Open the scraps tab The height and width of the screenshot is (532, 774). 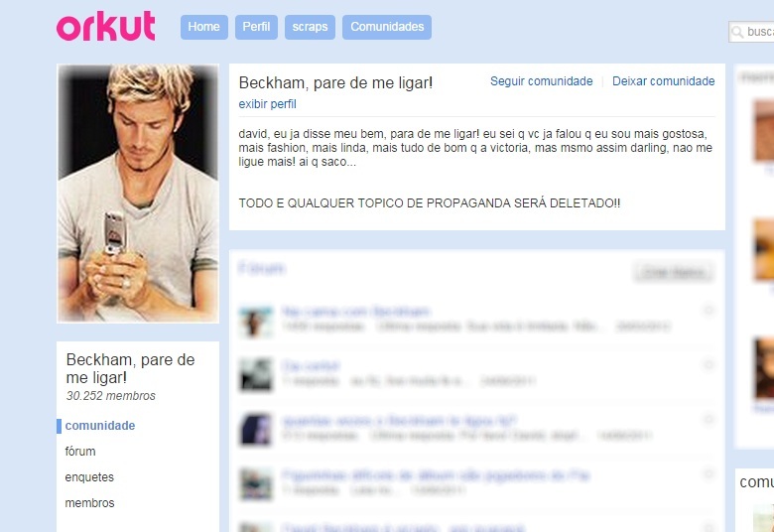[x=310, y=27]
